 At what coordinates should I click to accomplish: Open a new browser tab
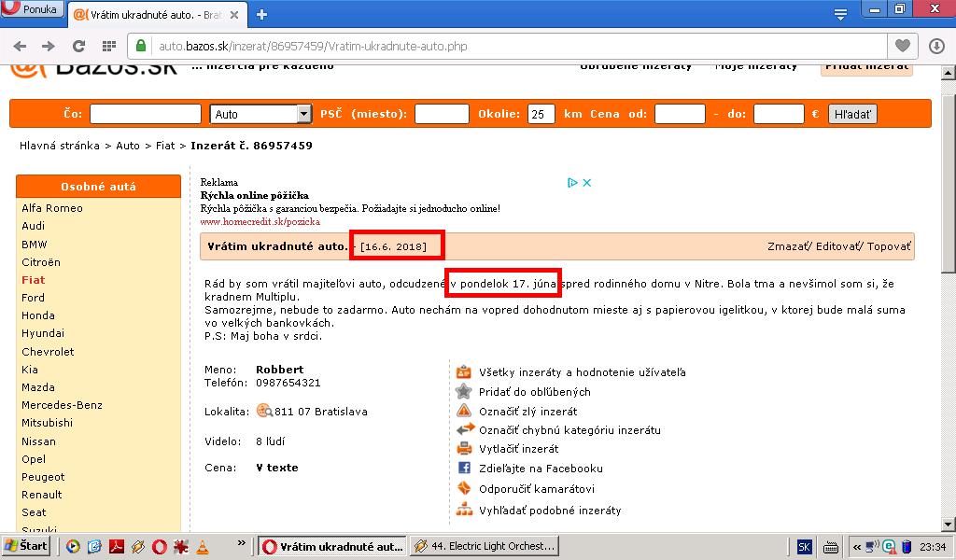click(262, 14)
